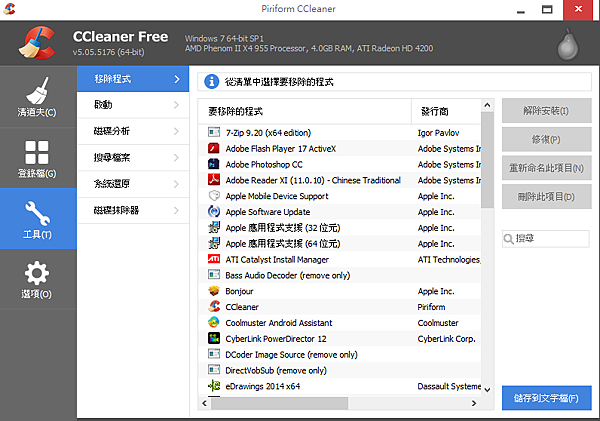Click the vertical scrollbar down arrow

(x=487, y=390)
